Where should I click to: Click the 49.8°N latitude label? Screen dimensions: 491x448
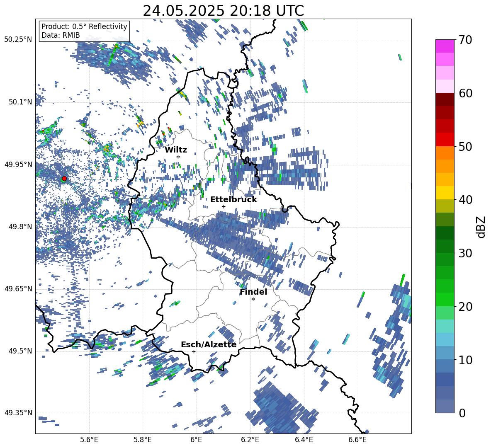pyautogui.click(x=20, y=227)
